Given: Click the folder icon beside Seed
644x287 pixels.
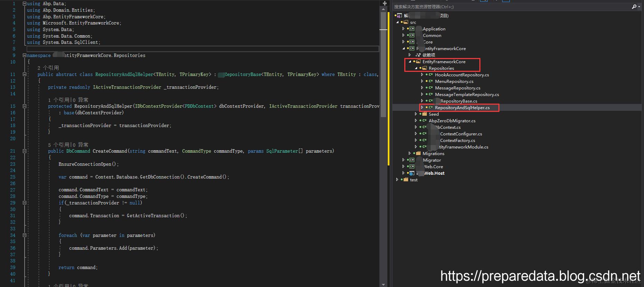Looking at the screenshot, I should tap(424, 114).
